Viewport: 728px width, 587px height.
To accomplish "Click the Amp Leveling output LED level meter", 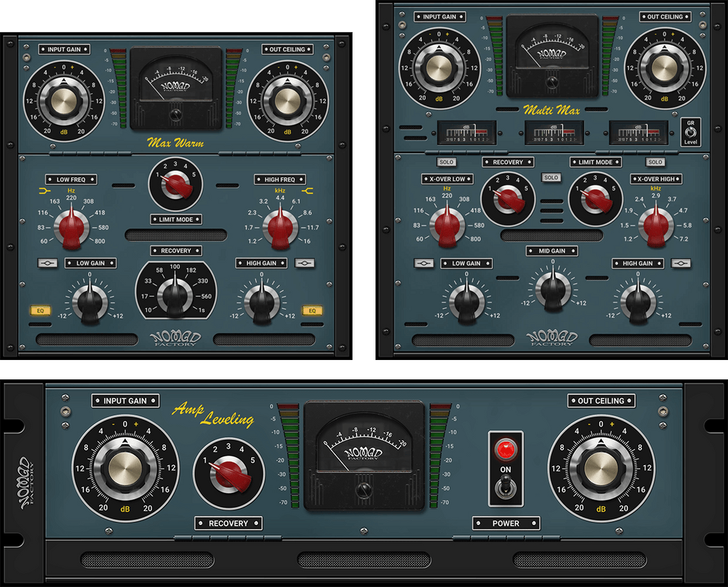I will pos(437,455).
